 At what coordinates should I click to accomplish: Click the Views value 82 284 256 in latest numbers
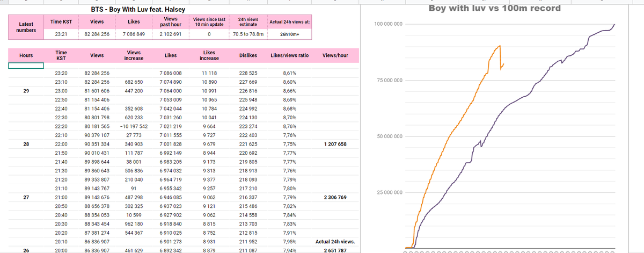coord(97,34)
